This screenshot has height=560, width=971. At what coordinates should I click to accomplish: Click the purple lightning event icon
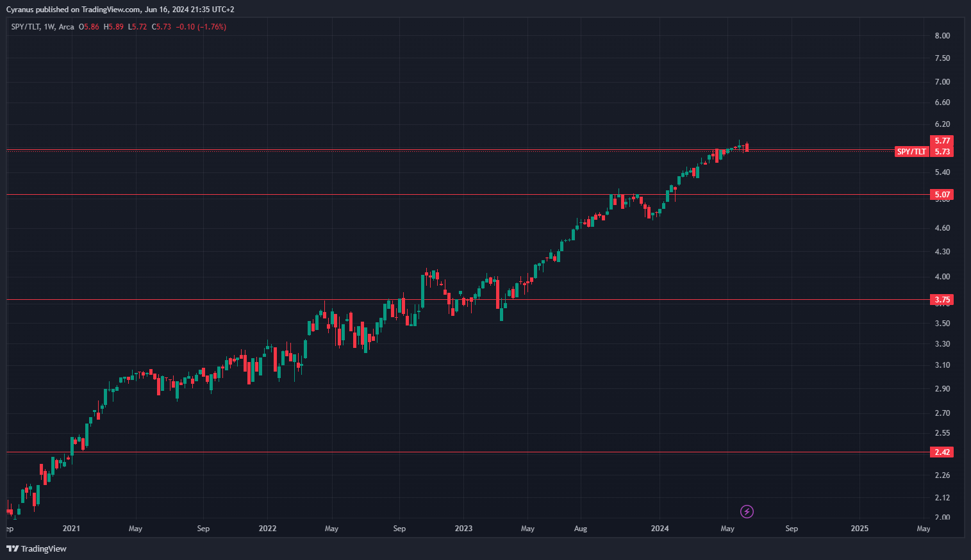coord(747,511)
